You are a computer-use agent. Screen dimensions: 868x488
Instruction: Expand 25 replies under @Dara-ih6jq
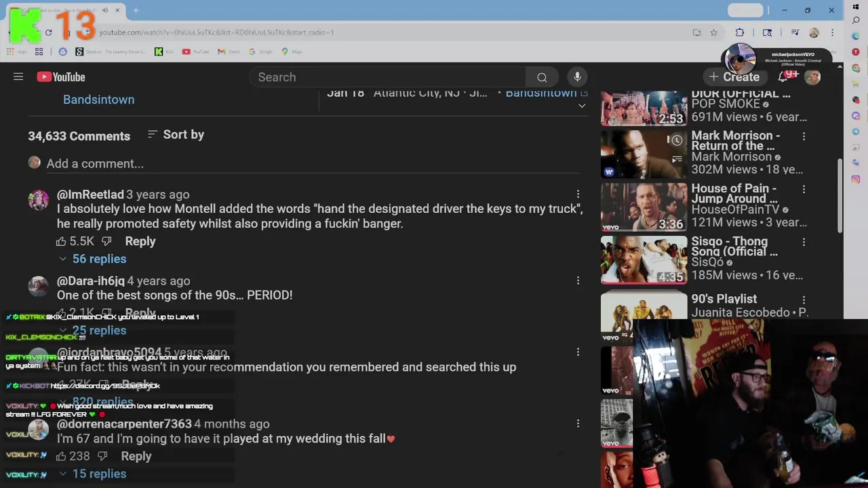92,331
